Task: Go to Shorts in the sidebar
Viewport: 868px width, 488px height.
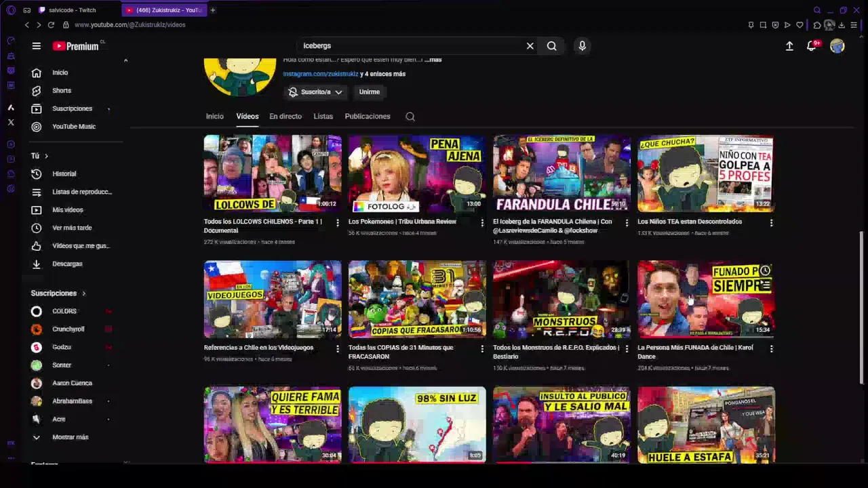Action: (x=62, y=91)
